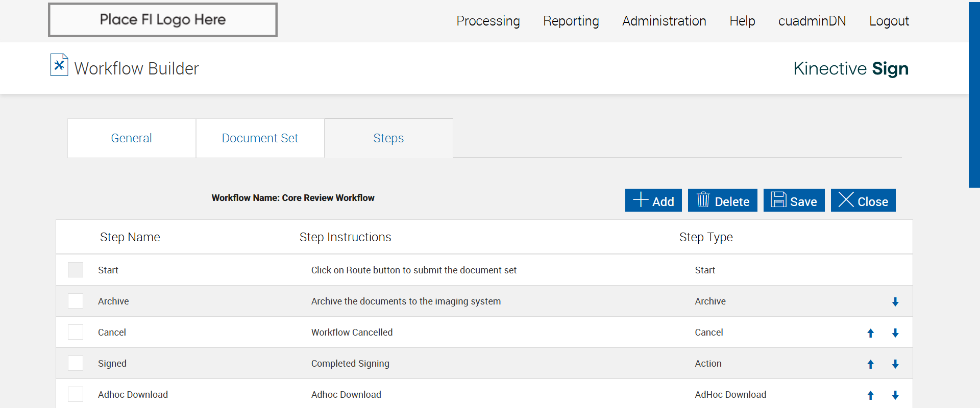Save the workflow
Viewport: 980px width, 408px height.
pos(794,200)
